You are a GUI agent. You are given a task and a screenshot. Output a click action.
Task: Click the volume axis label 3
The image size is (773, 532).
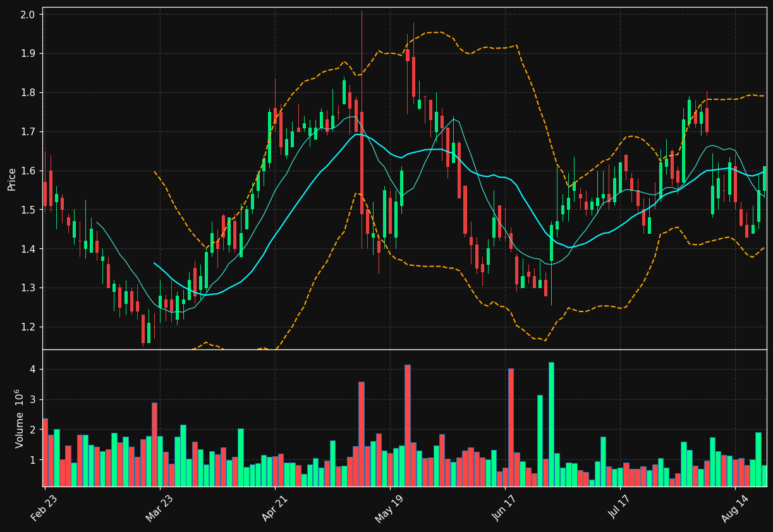[33, 399]
